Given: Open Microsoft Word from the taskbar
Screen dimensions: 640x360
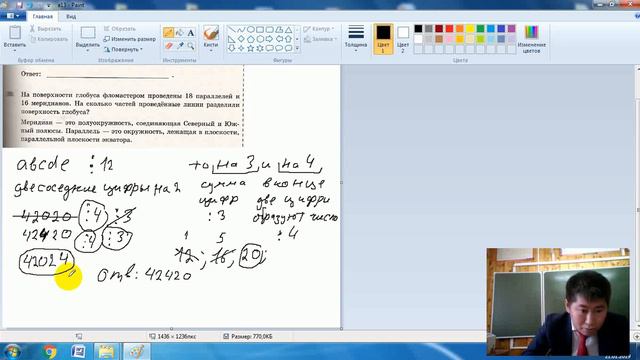Looking at the screenshot, I should pos(78,351).
